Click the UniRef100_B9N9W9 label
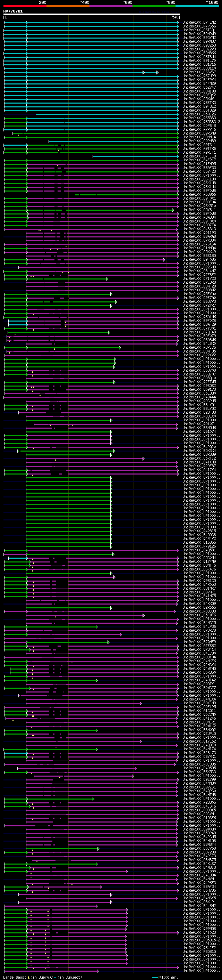The width and height of the screenshot is (222, 980). click(x=199, y=34)
